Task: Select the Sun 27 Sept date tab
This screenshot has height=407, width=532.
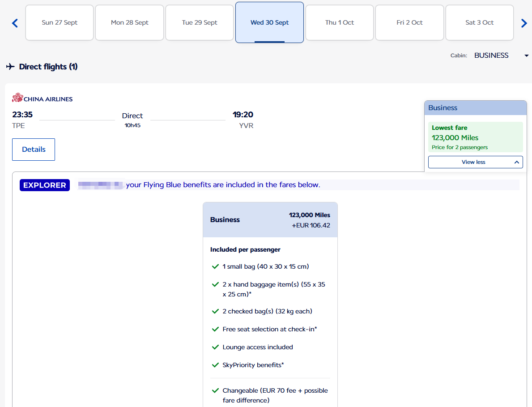Action: click(x=60, y=23)
